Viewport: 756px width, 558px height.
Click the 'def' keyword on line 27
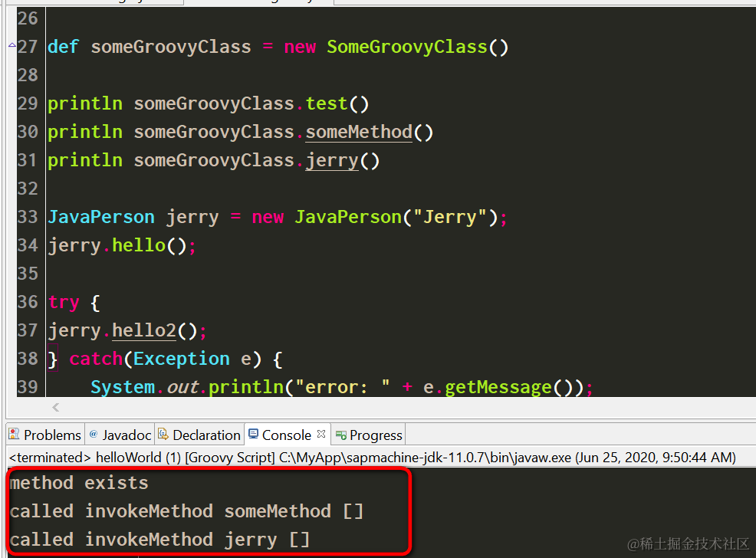click(63, 48)
